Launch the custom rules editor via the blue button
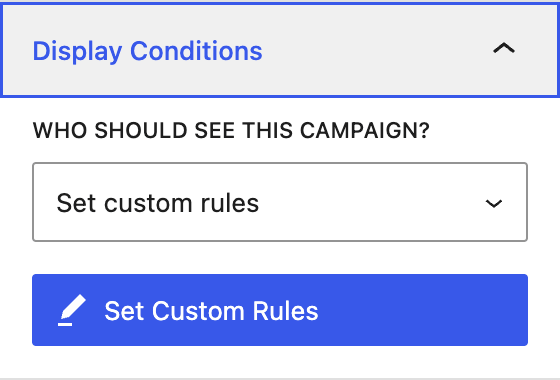Image resolution: width=560 pixels, height=380 pixels. [x=280, y=310]
